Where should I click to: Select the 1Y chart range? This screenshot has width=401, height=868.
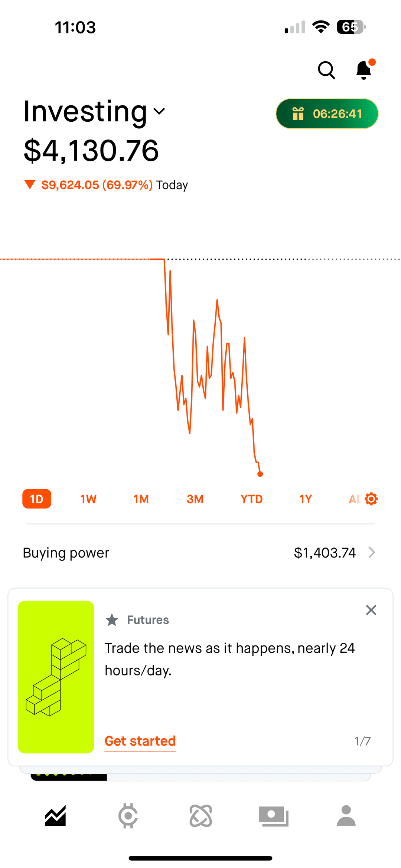306,499
